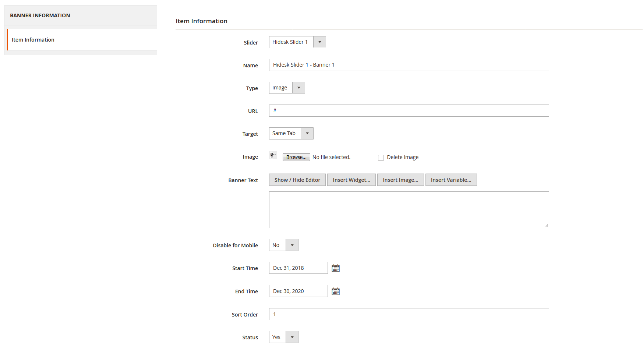Open the Start Time calendar picker

[x=335, y=268]
